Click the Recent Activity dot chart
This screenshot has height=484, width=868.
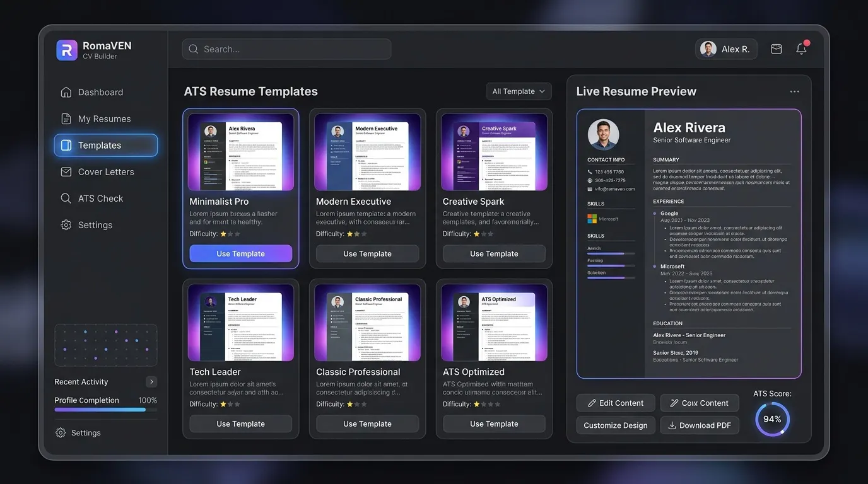[x=106, y=345]
